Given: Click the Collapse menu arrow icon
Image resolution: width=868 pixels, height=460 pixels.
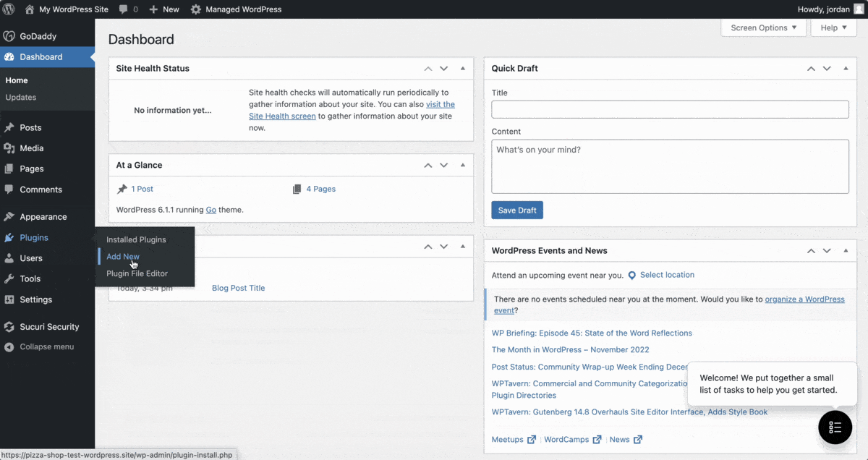Looking at the screenshot, I should pyautogui.click(x=9, y=347).
